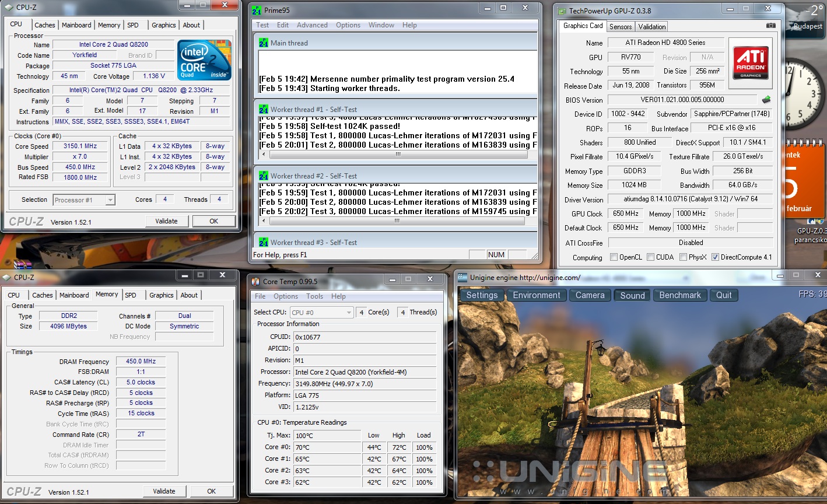This screenshot has height=504, width=827.
Task: Click the green BIOS save chip icon
Action: point(766,100)
